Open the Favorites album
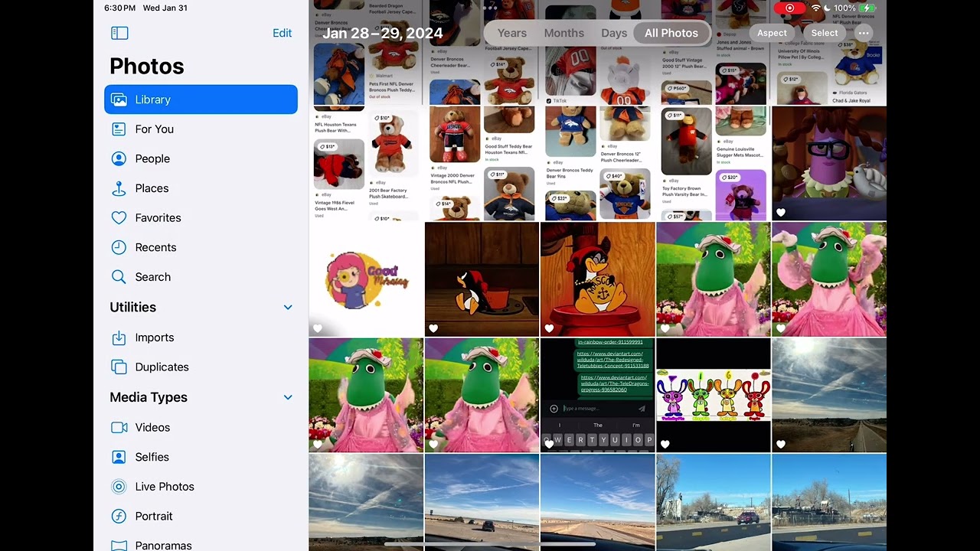This screenshot has width=980, height=551. [201, 218]
